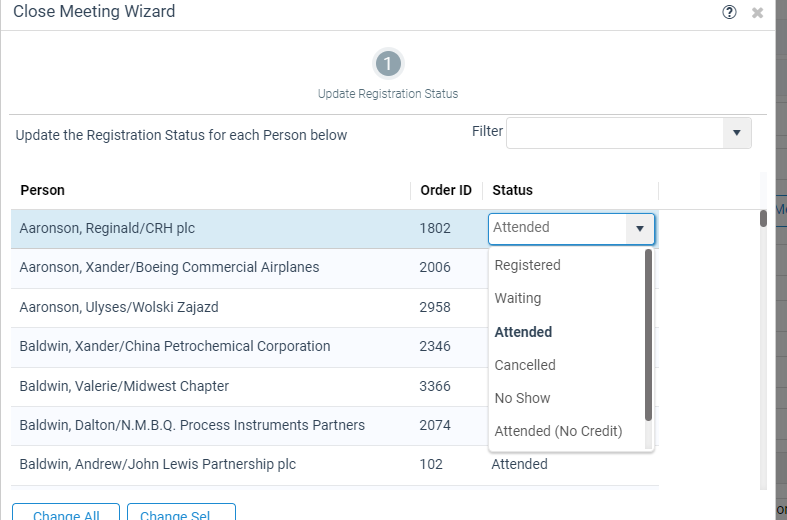787x520 pixels.
Task: Click Order ID cell 1802
Action: [x=435, y=228]
